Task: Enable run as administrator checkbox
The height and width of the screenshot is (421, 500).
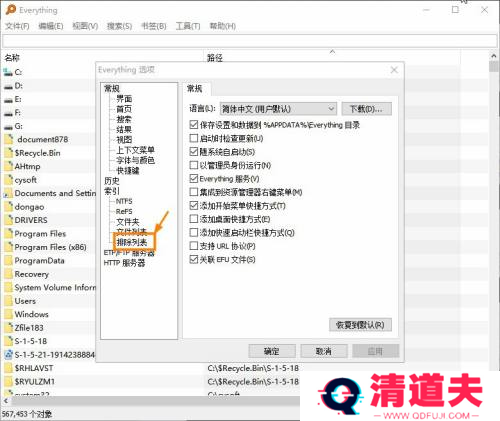Action: coord(194,165)
